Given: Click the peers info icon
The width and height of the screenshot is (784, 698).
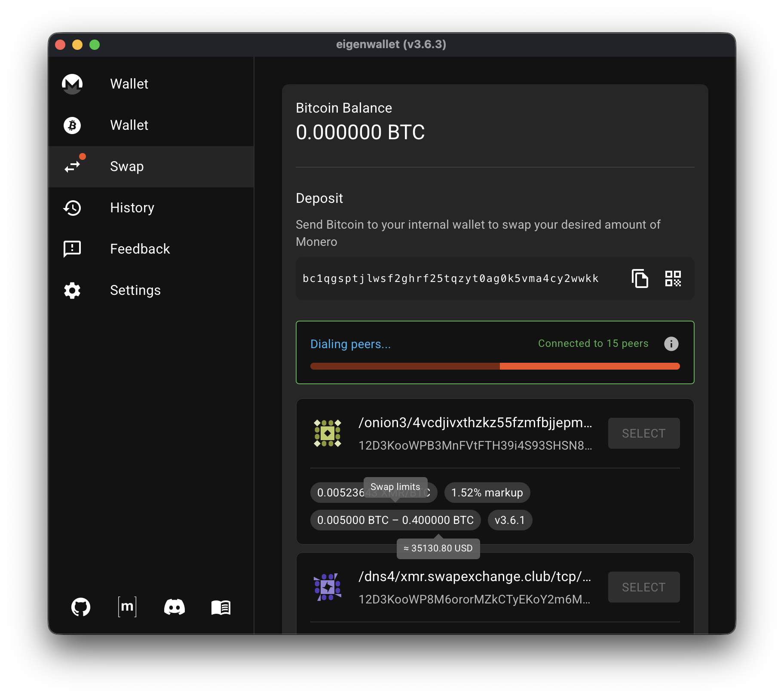Looking at the screenshot, I should [671, 343].
